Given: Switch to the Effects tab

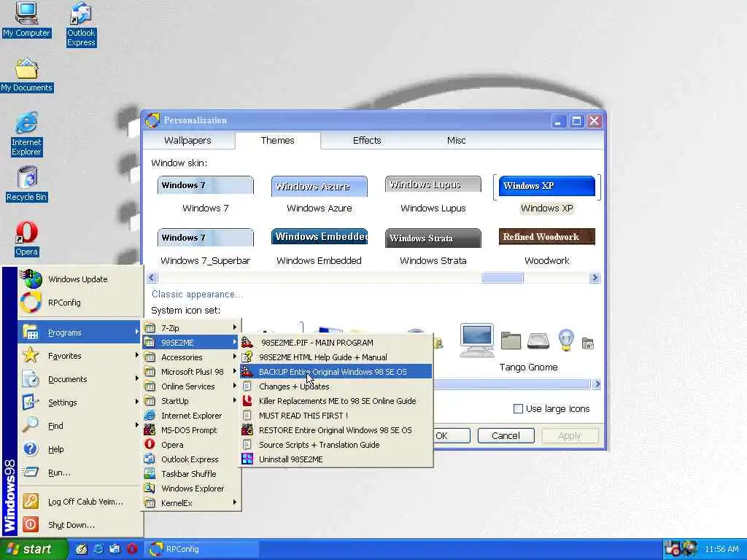Looking at the screenshot, I should point(367,141).
